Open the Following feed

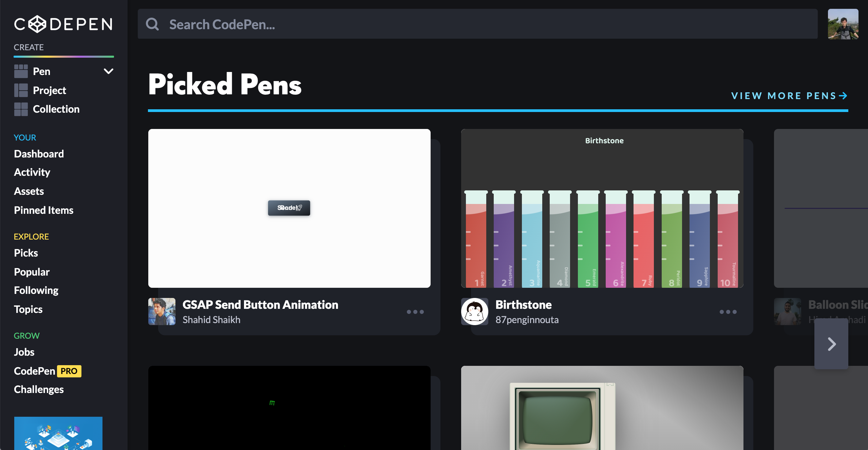pos(36,290)
